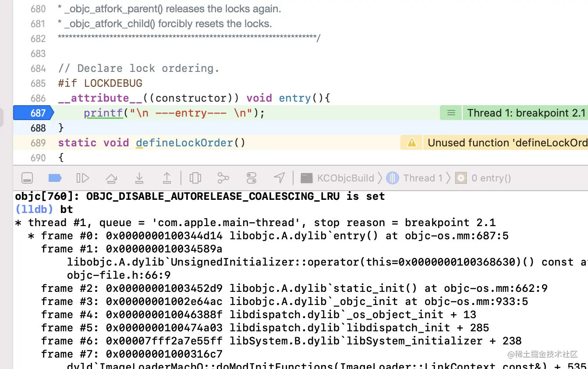Viewport: 588px width, 369px height.
Task: Click the _objc_atfork_child() comment line
Action: [165, 24]
